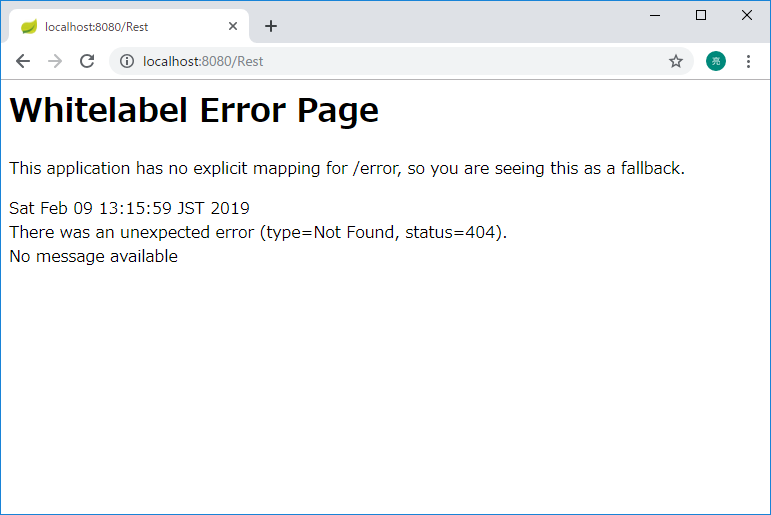Bookmark this page with the star
This screenshot has height=515, width=771.
pos(676,61)
